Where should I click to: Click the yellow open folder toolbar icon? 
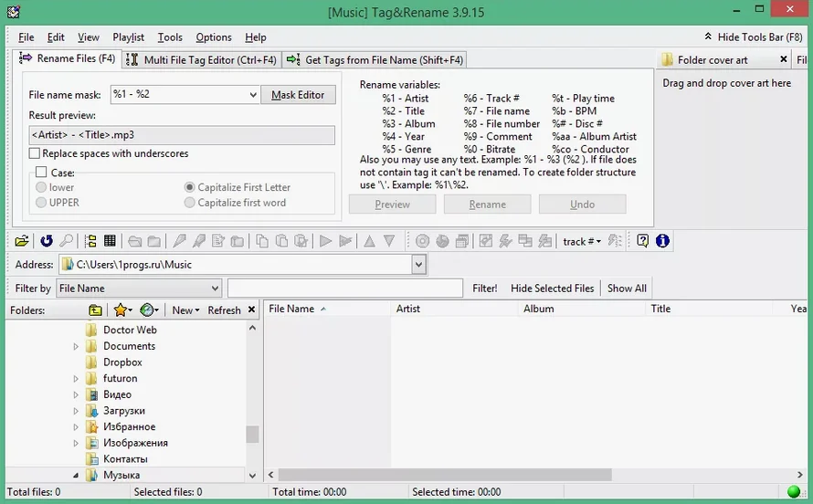click(22, 241)
